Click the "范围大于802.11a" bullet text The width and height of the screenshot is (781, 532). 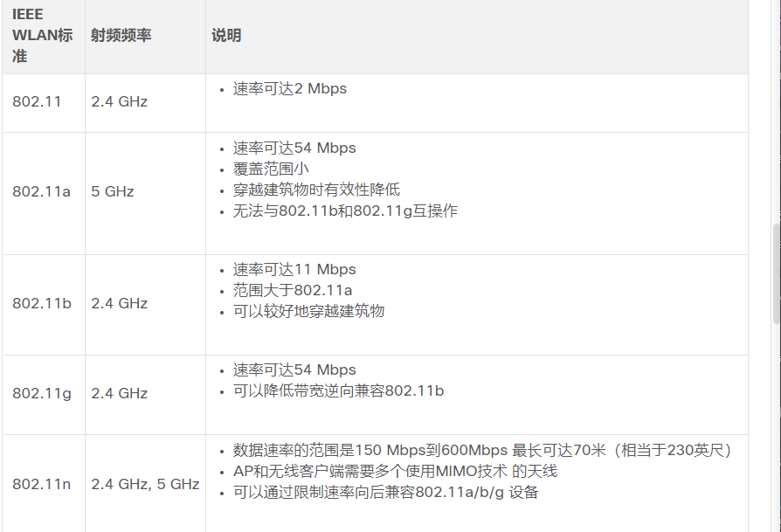point(293,290)
